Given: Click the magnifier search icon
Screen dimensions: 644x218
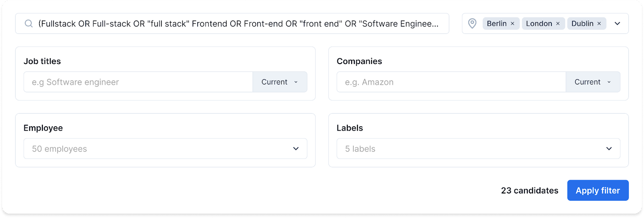Looking at the screenshot, I should click(29, 24).
